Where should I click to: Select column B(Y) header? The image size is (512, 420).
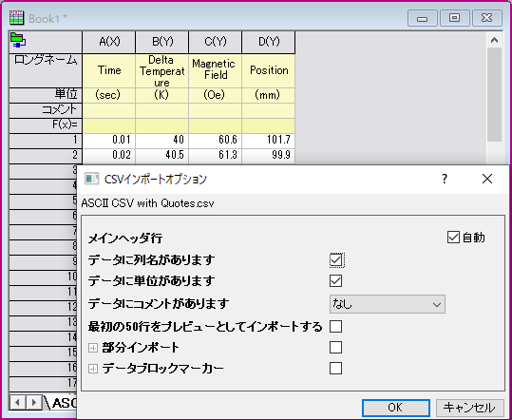pos(162,42)
